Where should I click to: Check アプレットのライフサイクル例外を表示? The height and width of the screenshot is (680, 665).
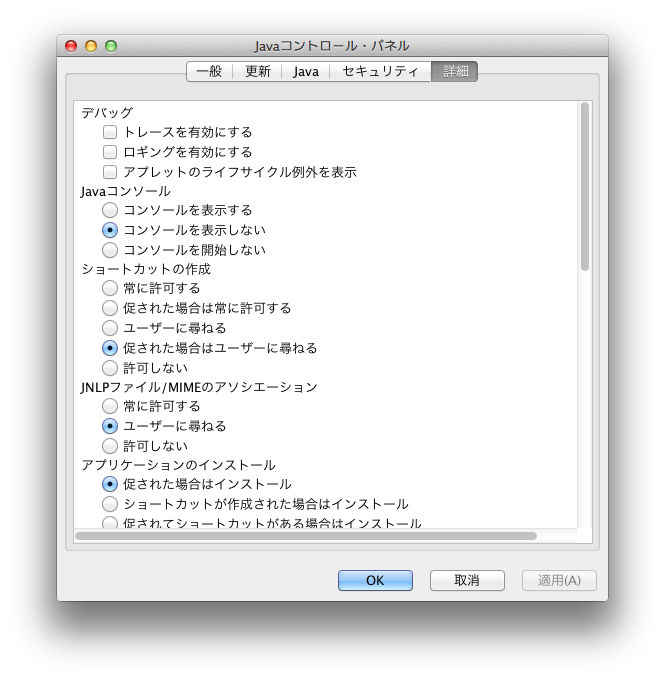110,172
